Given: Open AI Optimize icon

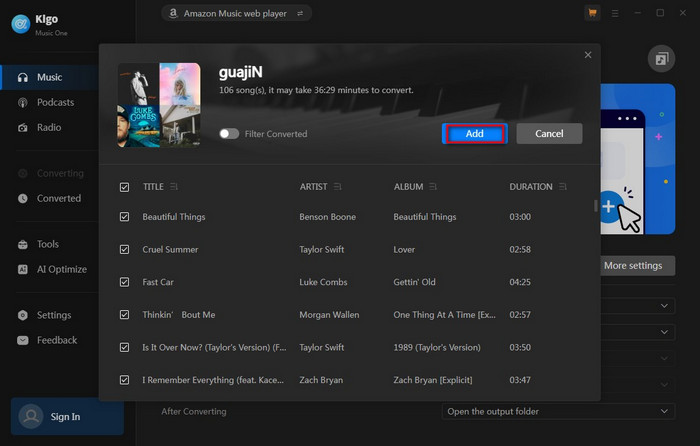Looking at the screenshot, I should (23, 269).
